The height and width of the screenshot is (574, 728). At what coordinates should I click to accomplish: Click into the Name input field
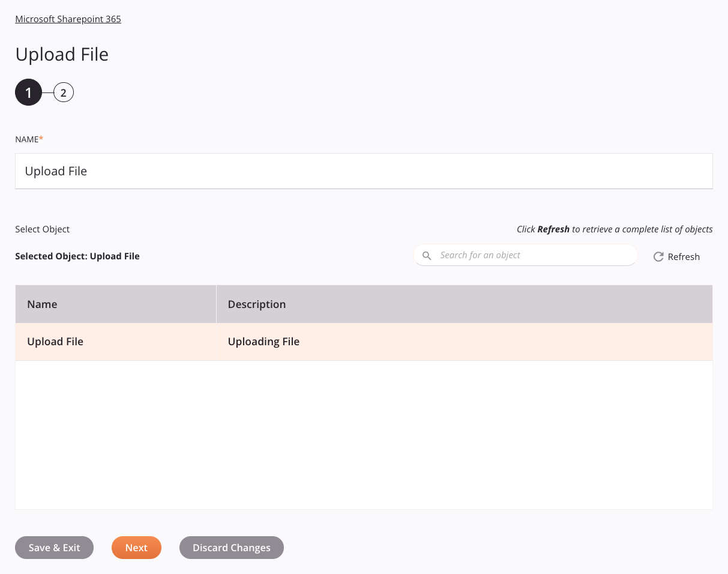(x=364, y=171)
